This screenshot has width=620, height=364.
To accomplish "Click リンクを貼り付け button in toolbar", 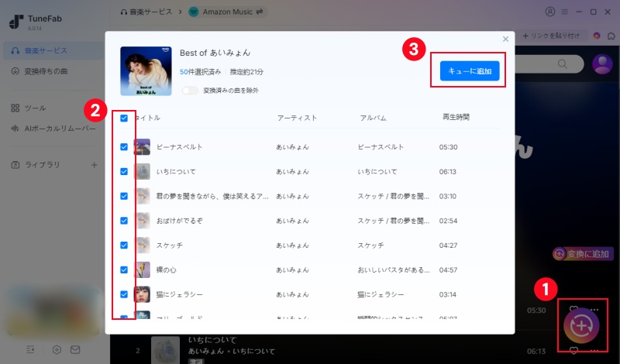I will coord(551,36).
